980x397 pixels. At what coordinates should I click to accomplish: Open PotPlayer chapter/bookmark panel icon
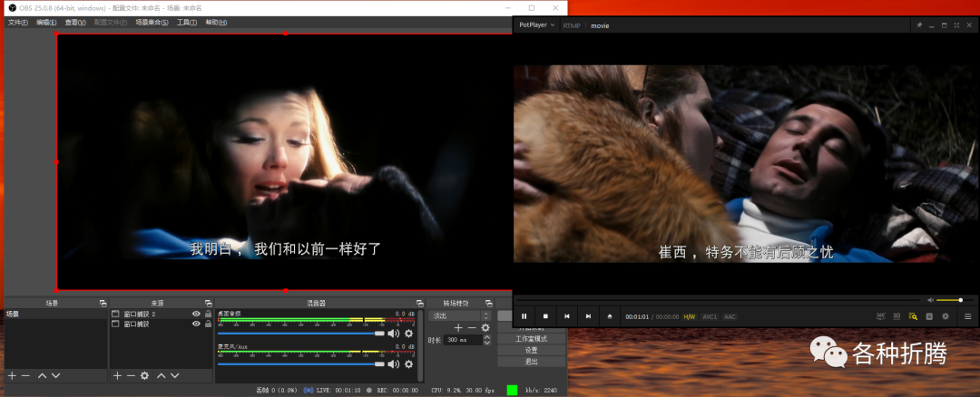(x=929, y=316)
